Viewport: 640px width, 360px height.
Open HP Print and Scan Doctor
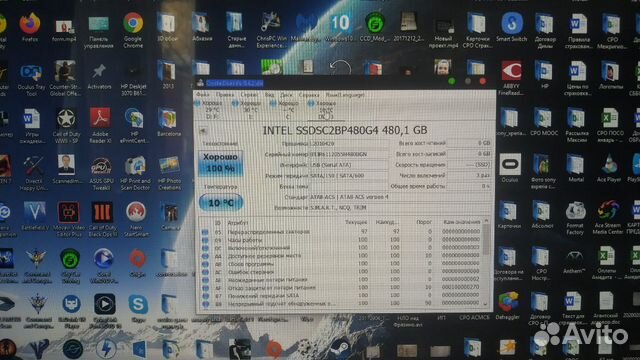[135, 173]
